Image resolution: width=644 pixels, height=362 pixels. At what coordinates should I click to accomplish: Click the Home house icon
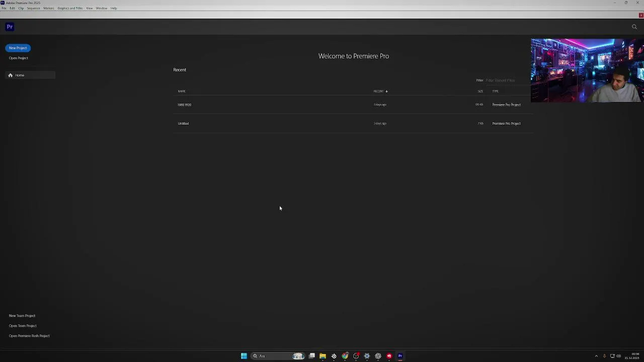click(11, 75)
